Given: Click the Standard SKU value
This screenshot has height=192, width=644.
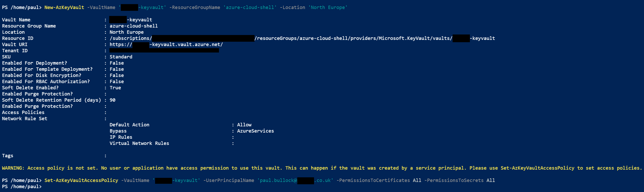Looking at the screenshot, I should tap(121, 57).
